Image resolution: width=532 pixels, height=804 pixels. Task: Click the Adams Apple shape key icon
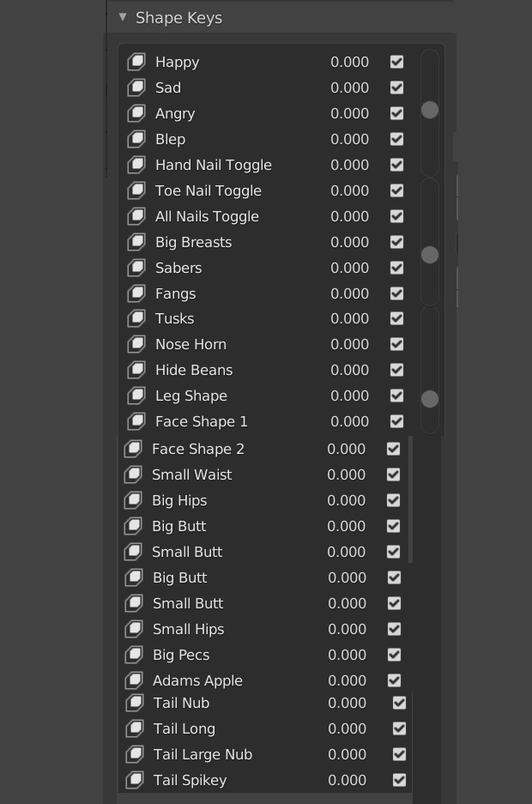click(134, 680)
